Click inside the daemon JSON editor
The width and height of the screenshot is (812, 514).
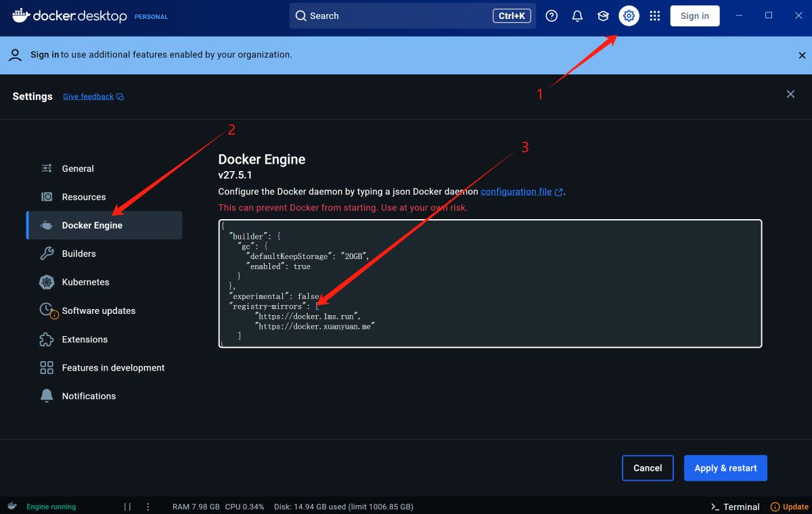[490, 283]
